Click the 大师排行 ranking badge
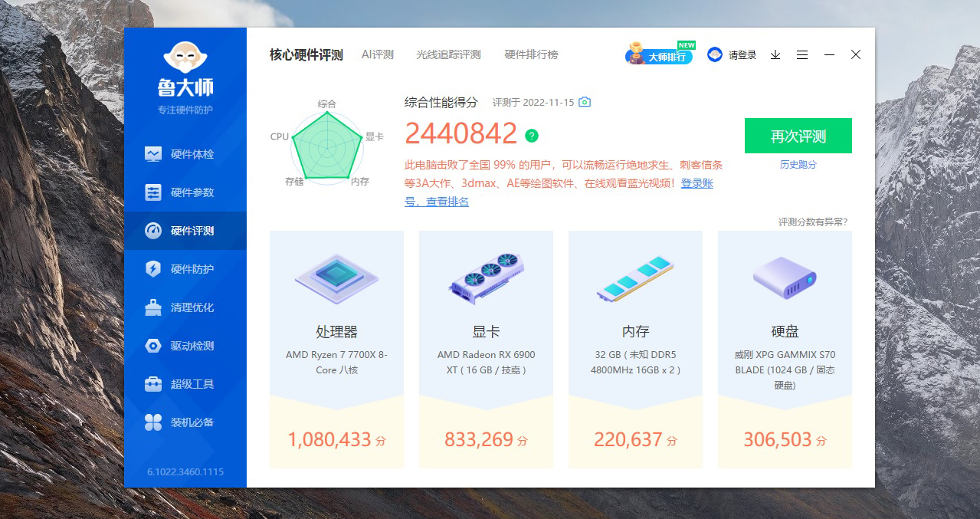This screenshot has height=519, width=980. (x=660, y=54)
